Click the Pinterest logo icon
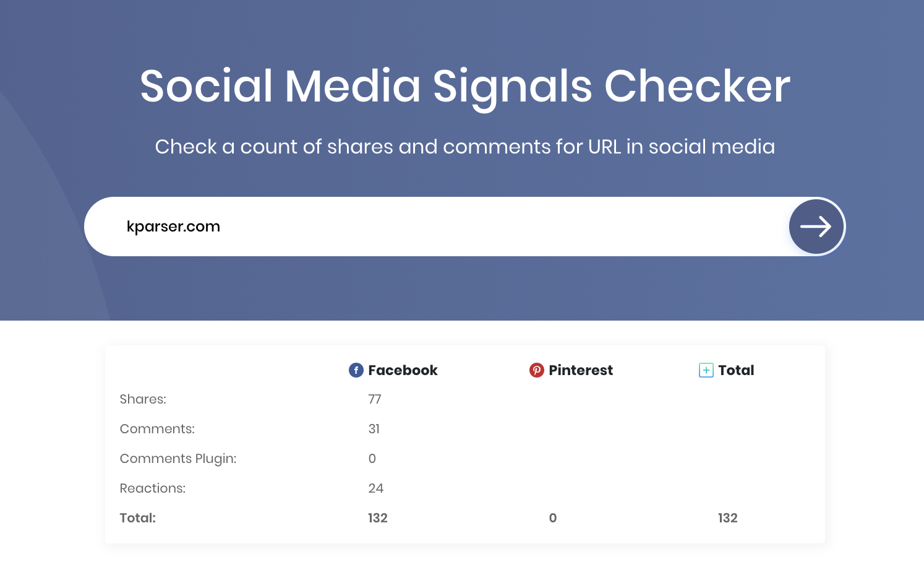This screenshot has width=924, height=562. (x=537, y=370)
